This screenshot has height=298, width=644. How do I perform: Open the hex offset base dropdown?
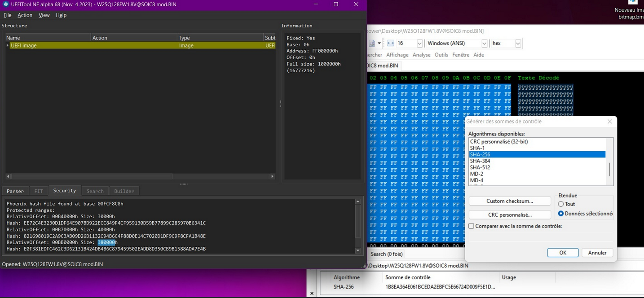pos(518,44)
